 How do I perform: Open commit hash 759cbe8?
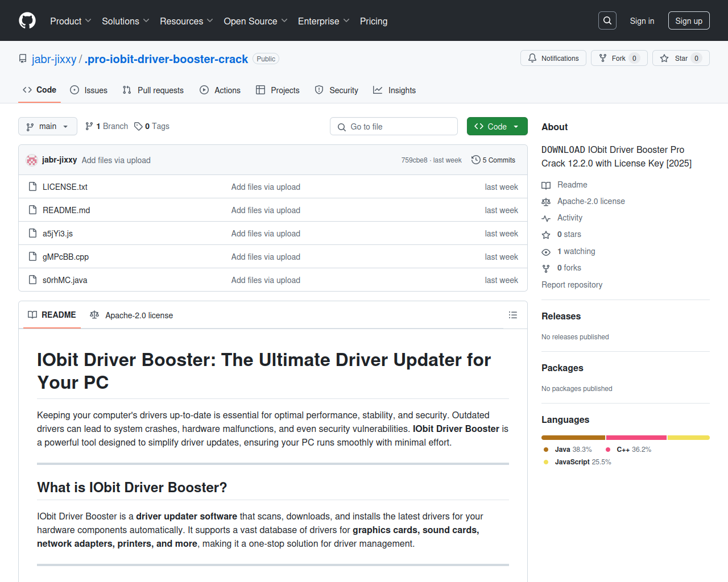pos(414,160)
